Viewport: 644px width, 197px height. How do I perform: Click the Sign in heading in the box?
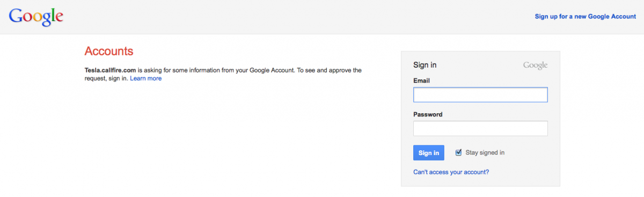click(x=425, y=65)
